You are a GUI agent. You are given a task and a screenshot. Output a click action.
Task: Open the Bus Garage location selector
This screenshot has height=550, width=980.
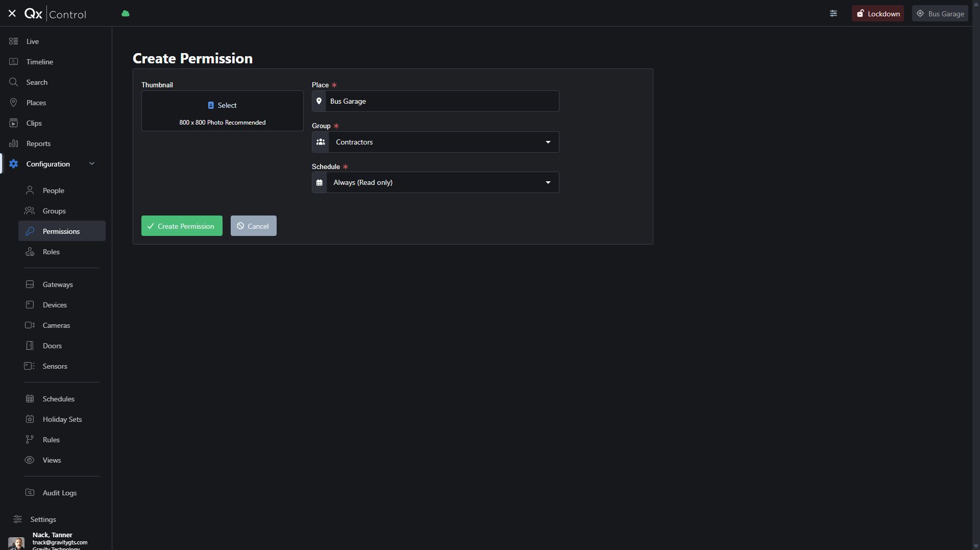pyautogui.click(x=940, y=14)
